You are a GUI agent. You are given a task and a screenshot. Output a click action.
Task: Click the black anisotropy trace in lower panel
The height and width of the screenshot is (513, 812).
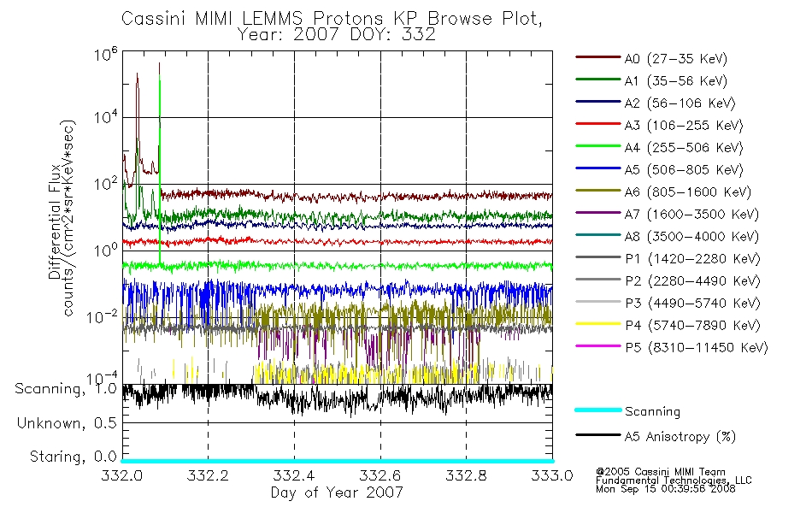pos(337,398)
